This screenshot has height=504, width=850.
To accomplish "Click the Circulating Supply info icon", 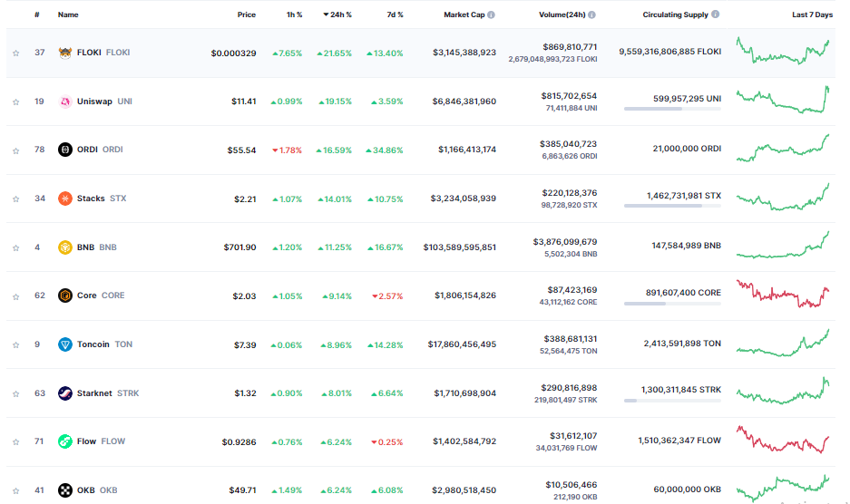I will pos(716,15).
